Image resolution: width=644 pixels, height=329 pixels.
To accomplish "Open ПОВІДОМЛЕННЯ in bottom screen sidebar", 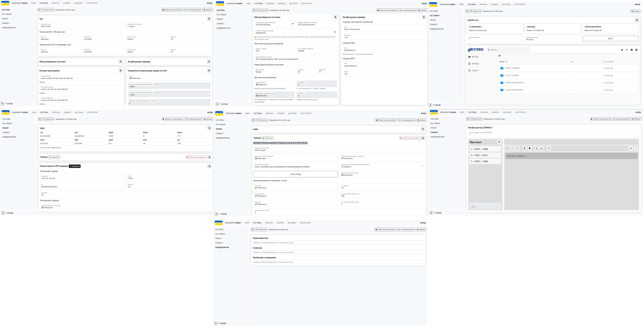I will [x=222, y=247].
